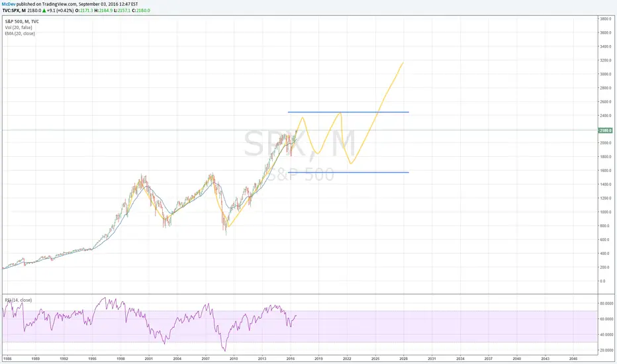
Task: Click the 2019 year label on the time axis
Action: (x=318, y=359)
